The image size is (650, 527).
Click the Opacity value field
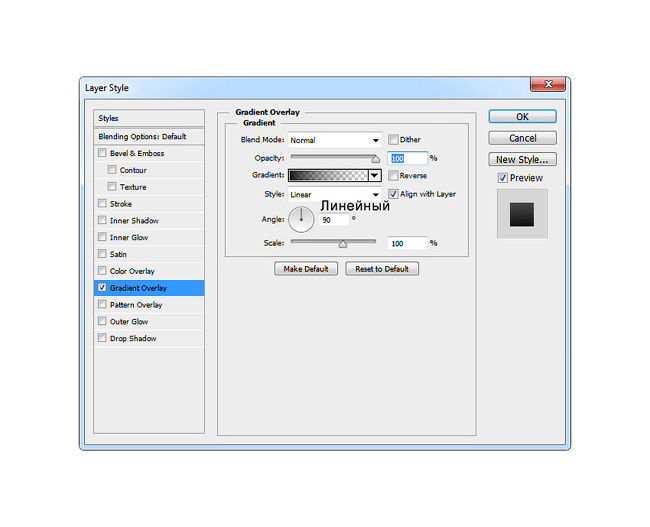pyautogui.click(x=407, y=158)
